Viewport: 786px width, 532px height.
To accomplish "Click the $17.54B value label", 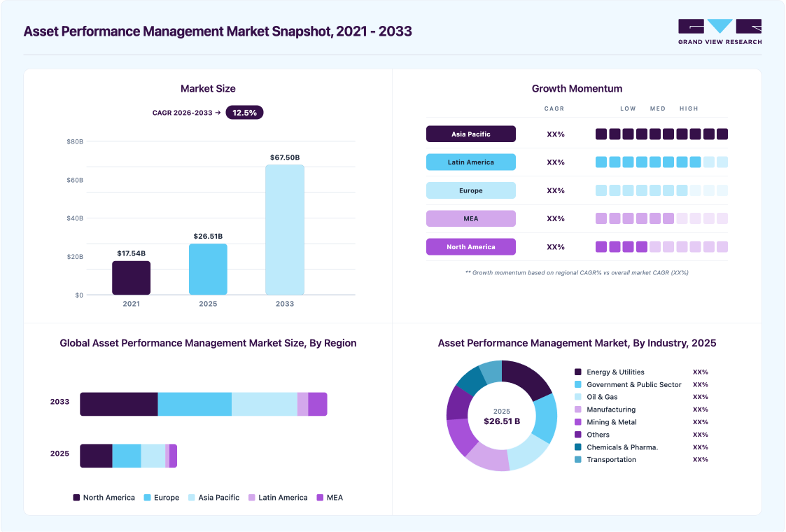I will click(132, 253).
